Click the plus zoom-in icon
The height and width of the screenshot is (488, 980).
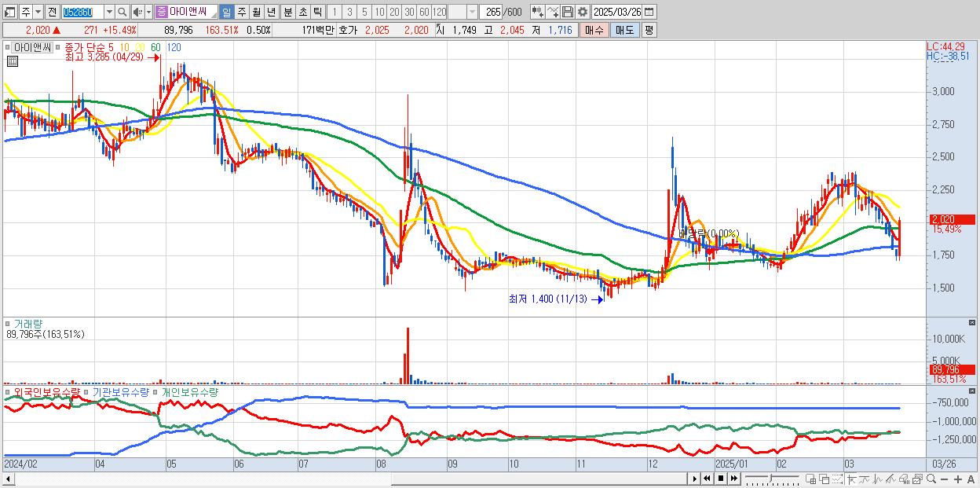[x=957, y=479]
